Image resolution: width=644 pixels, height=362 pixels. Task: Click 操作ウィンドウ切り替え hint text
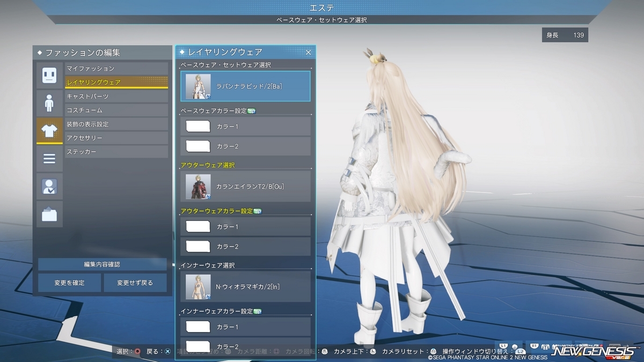475,352
